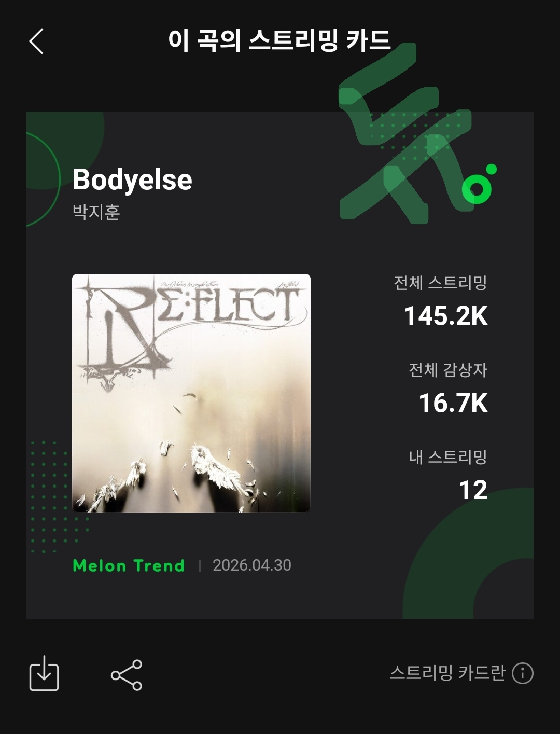Tap the 전체 스트리밍 label
Screen dimensions: 560x734
441,283
